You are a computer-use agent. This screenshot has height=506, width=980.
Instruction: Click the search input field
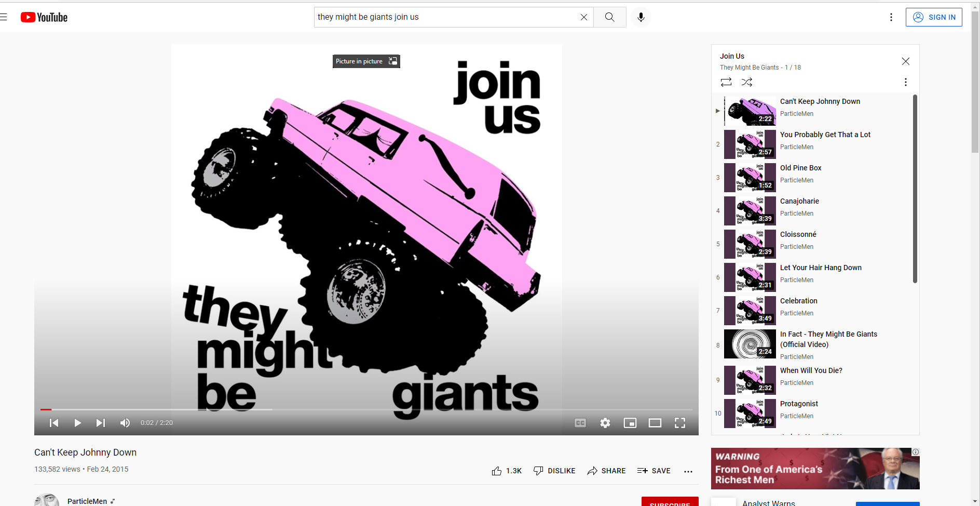pos(446,17)
